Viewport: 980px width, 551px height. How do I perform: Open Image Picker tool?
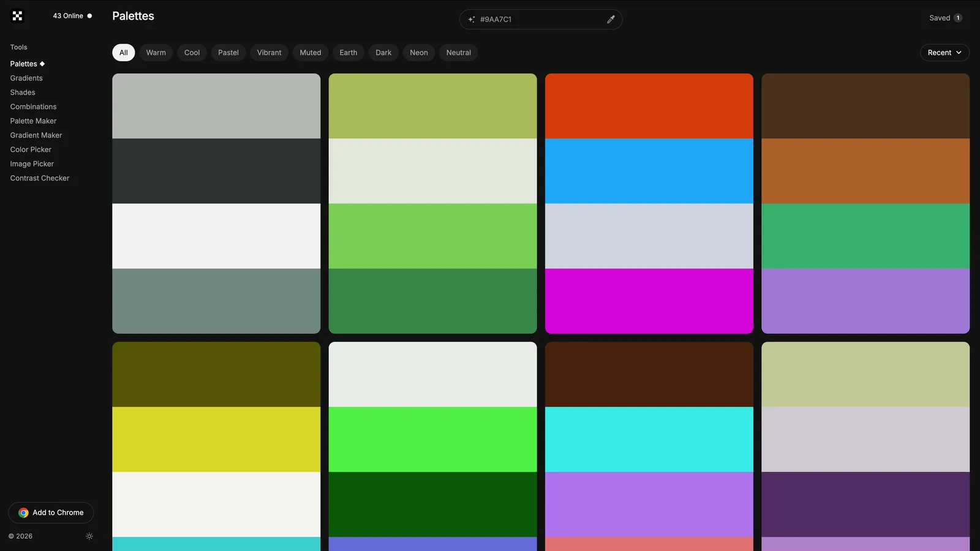pos(32,164)
